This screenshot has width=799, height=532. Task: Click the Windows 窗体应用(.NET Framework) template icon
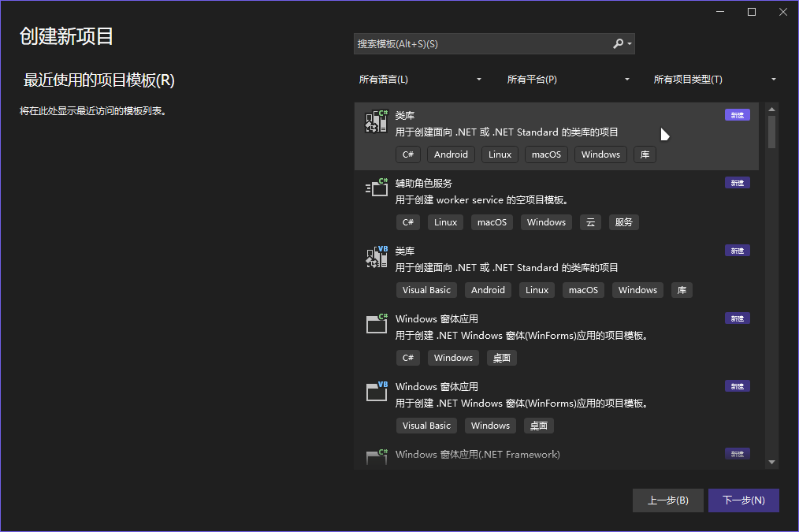pos(376,456)
